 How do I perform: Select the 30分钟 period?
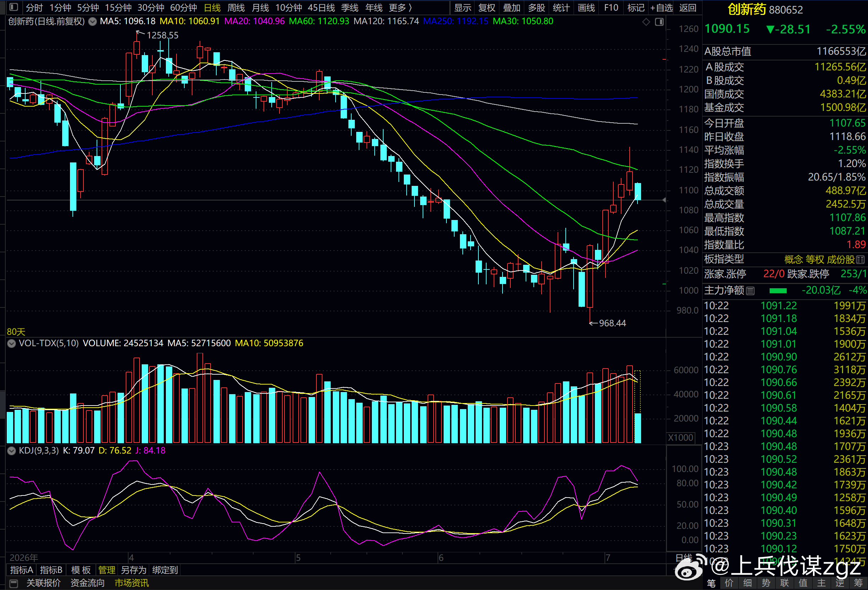[151, 7]
